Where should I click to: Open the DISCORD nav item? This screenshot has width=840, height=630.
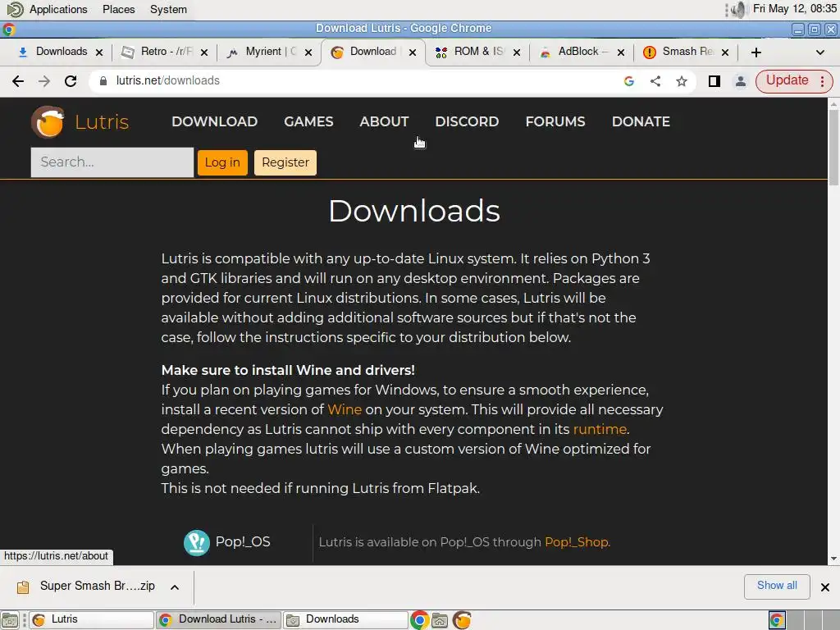click(x=467, y=121)
